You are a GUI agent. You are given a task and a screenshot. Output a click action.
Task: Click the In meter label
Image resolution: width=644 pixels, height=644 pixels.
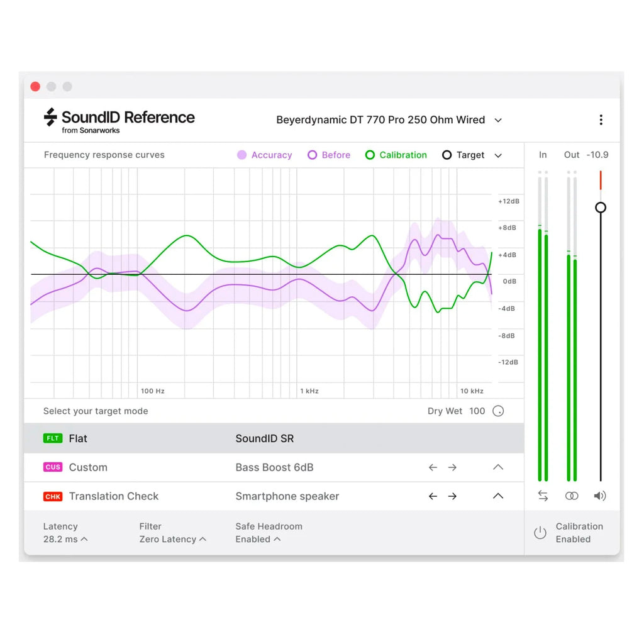[x=543, y=155]
